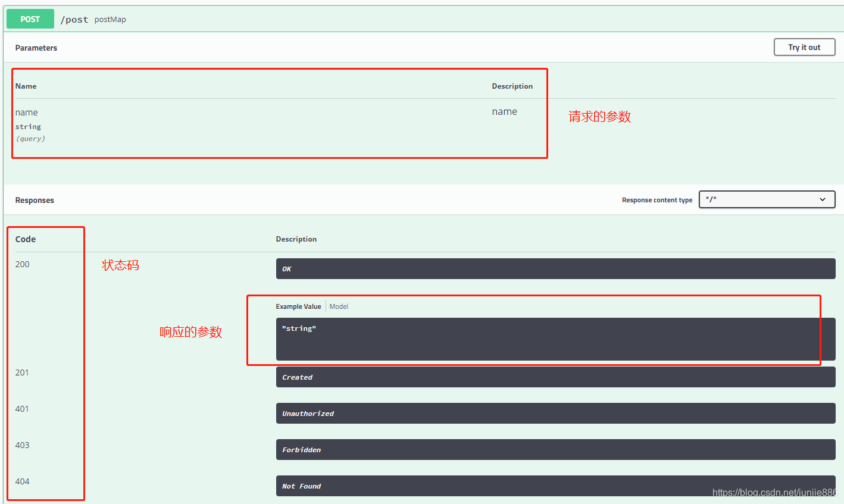Click the Parameters section heading
The height and width of the screenshot is (504, 844).
(36, 48)
